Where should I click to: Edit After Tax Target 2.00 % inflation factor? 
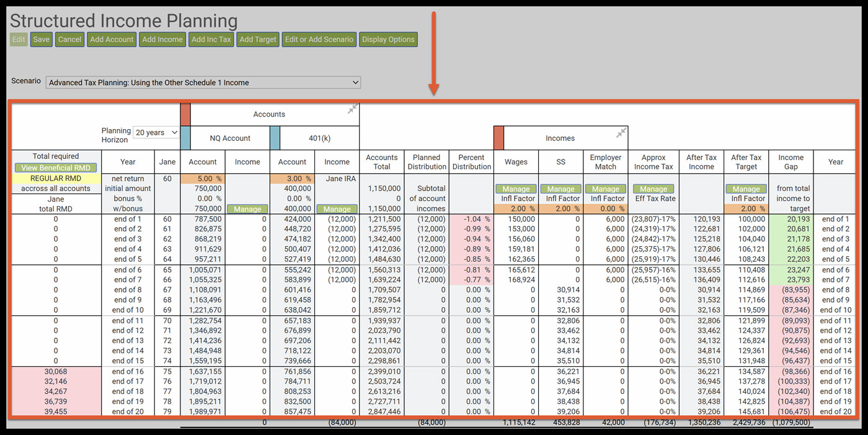[x=746, y=209]
